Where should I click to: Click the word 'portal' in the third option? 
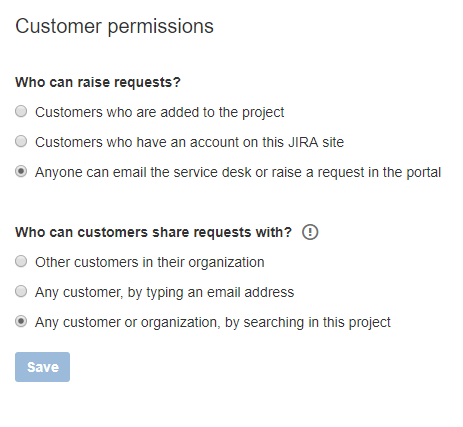click(424, 173)
